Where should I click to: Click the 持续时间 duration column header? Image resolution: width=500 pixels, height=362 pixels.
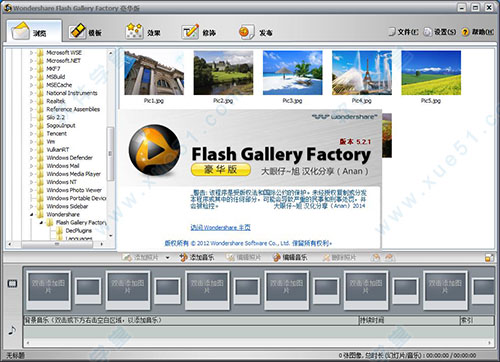tap(409, 321)
